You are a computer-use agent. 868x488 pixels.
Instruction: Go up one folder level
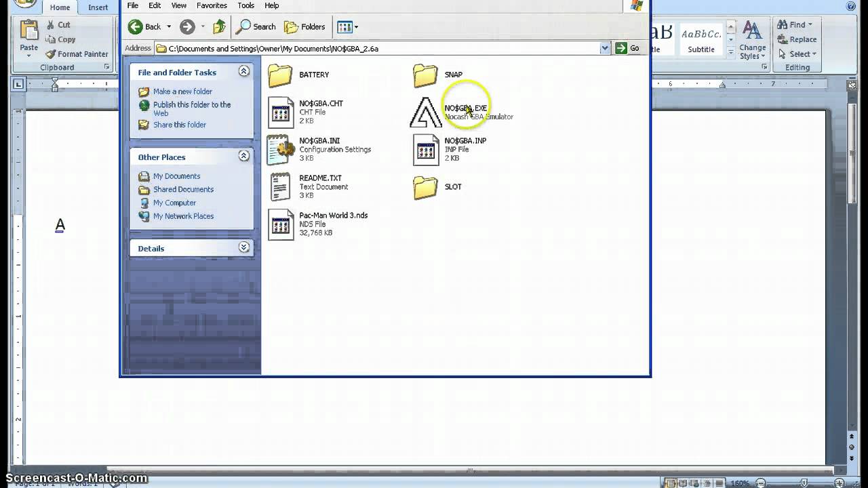(219, 27)
